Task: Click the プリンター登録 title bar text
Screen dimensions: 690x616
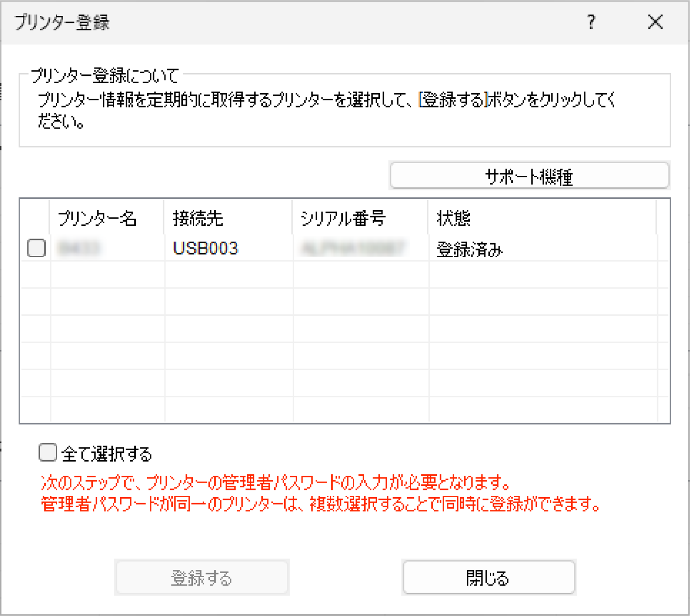Action: coord(62,22)
